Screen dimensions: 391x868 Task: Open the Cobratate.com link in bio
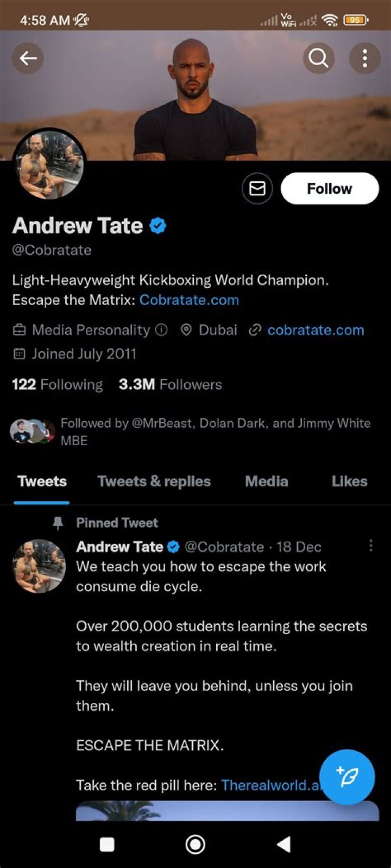[189, 300]
